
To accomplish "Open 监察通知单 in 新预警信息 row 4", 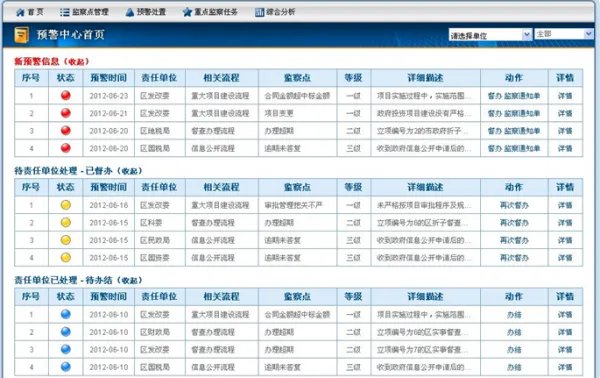I will pyautogui.click(x=522, y=148).
